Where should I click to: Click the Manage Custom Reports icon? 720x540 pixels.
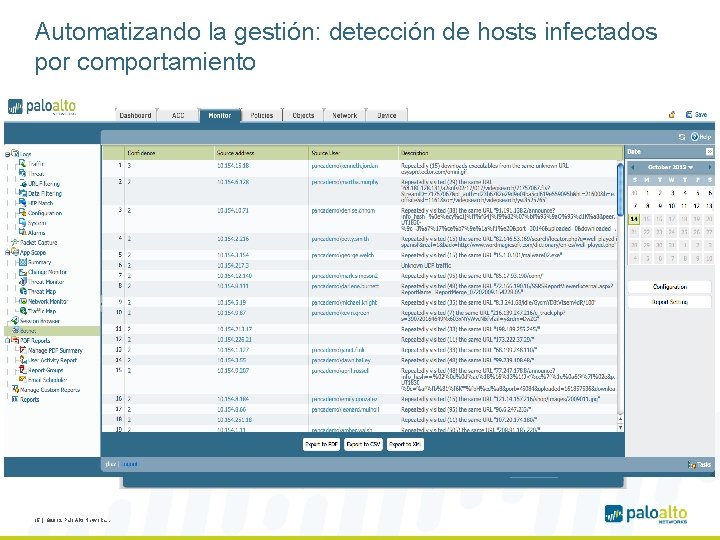[15, 389]
